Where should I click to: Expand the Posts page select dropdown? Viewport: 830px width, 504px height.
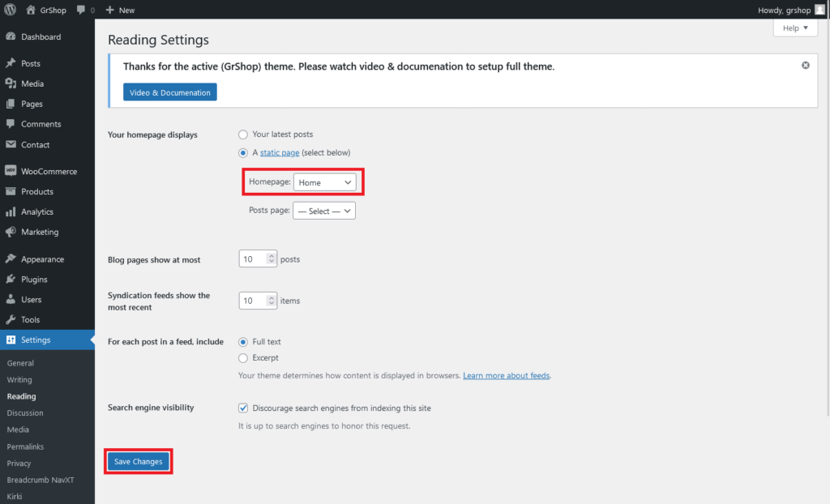(324, 211)
